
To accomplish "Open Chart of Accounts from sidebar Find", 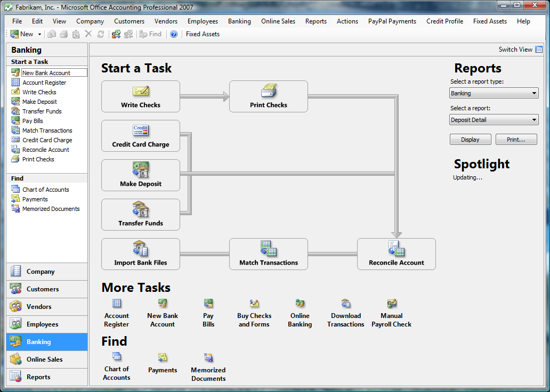I will pos(46,189).
